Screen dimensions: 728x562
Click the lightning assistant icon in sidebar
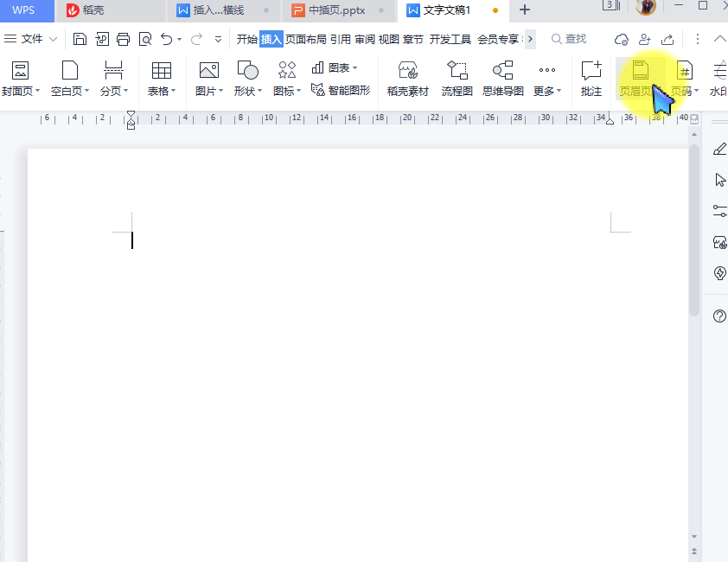719,272
